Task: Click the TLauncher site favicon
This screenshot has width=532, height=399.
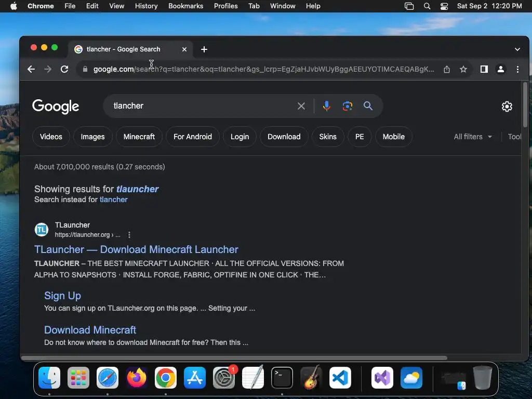Action: (42, 230)
